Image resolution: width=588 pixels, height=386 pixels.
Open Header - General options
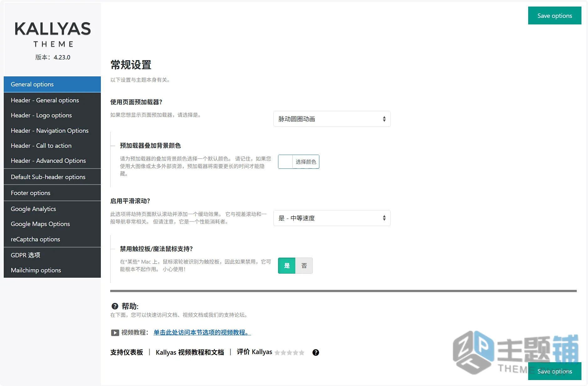click(x=52, y=100)
